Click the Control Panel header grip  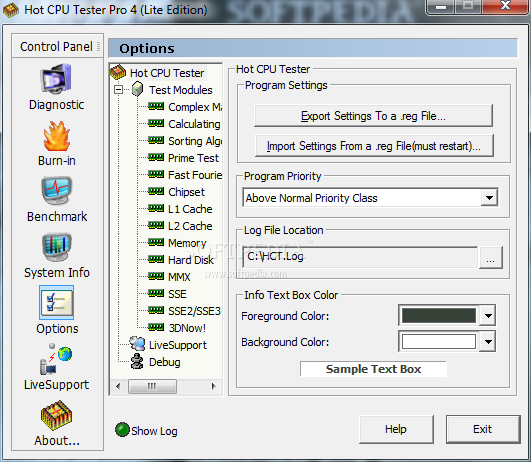click(x=99, y=46)
